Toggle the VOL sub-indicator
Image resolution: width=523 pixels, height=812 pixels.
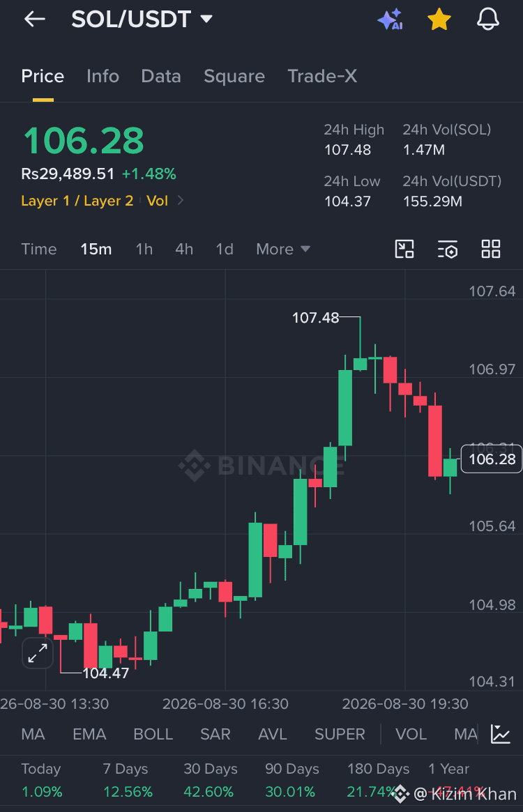pos(411,734)
